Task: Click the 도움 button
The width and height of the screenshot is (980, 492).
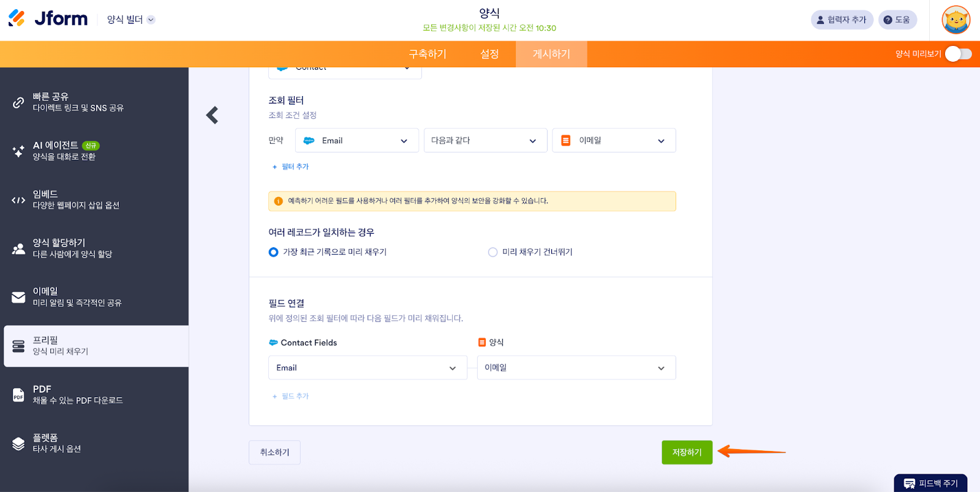Action: click(x=897, y=20)
